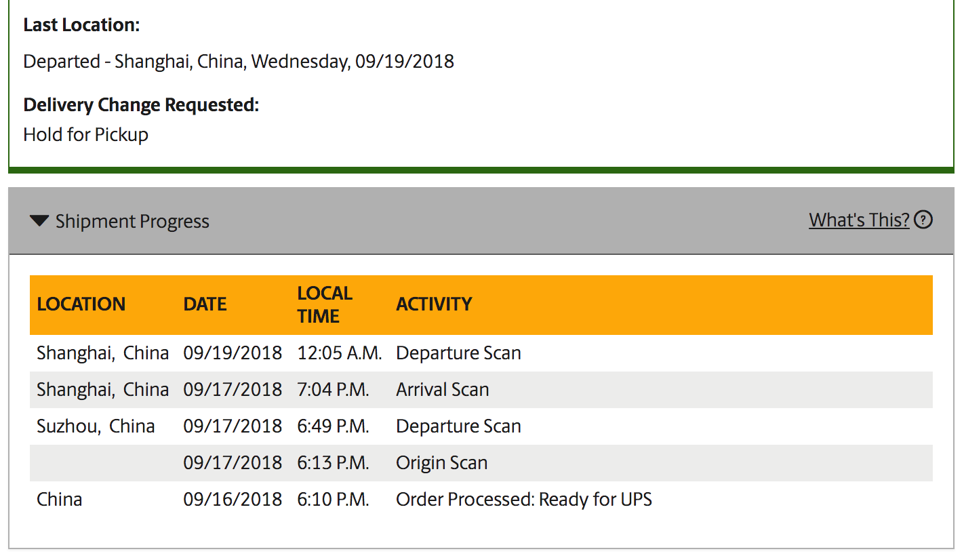Open the What's This? link
The width and height of the screenshot is (964, 560).
859,220
